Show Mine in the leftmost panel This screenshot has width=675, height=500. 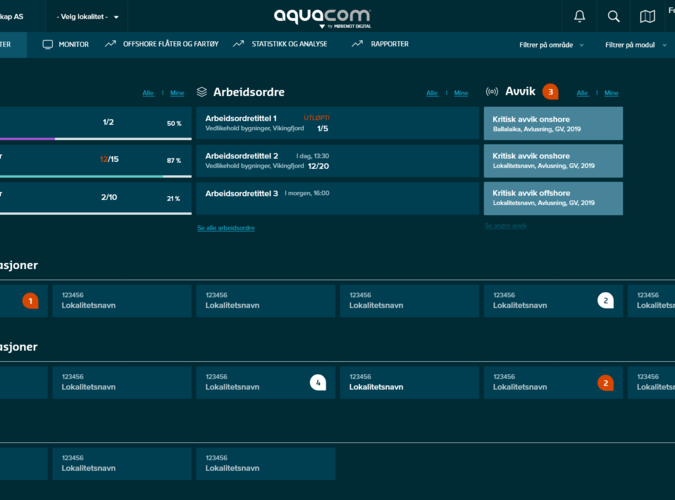pyautogui.click(x=177, y=93)
